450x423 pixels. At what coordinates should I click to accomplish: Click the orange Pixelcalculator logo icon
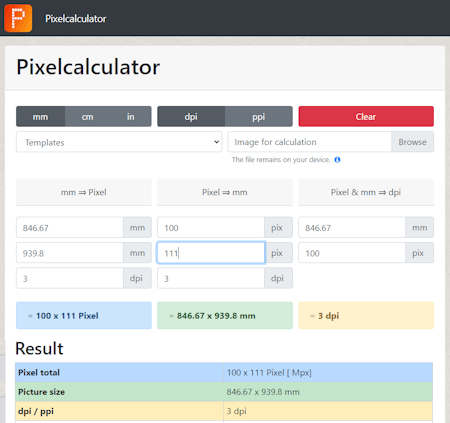point(18,18)
